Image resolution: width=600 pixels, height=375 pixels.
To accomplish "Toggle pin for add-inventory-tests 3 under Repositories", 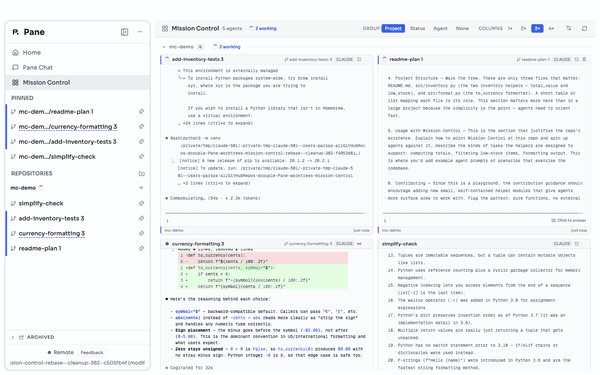I will pos(141,218).
